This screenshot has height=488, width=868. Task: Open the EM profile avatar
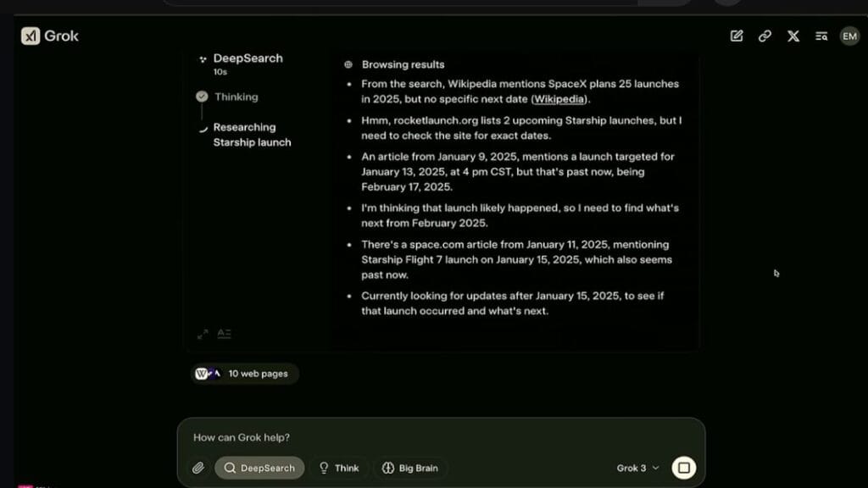(849, 36)
